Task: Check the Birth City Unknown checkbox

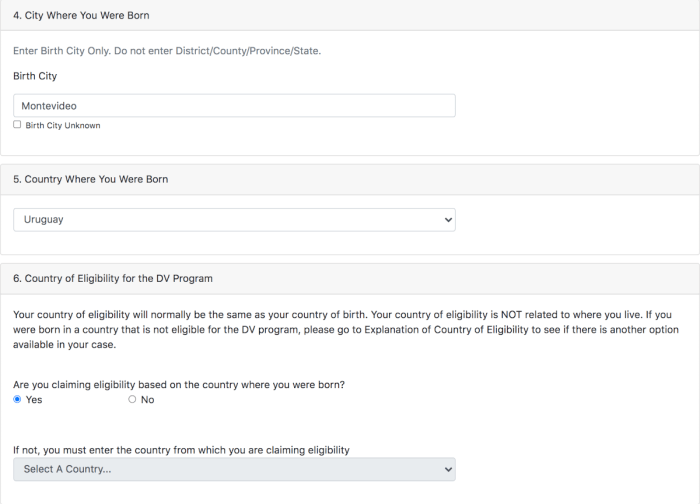Action: 17,125
